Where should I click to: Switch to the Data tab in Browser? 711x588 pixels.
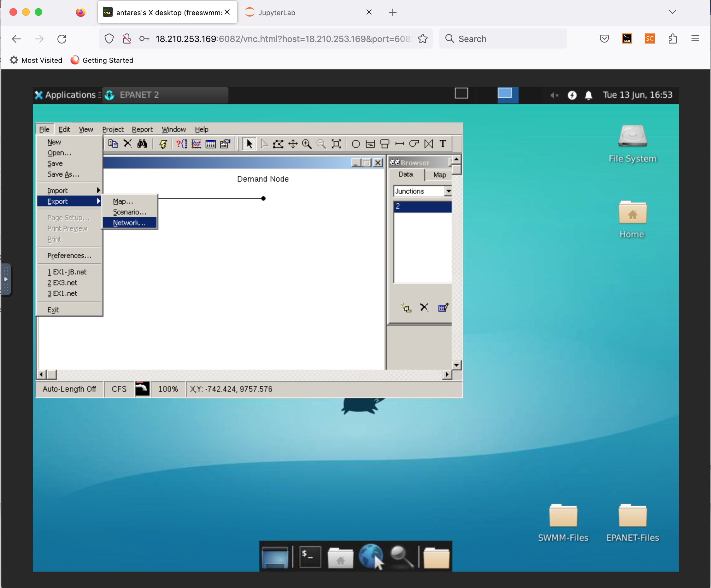tap(406, 174)
